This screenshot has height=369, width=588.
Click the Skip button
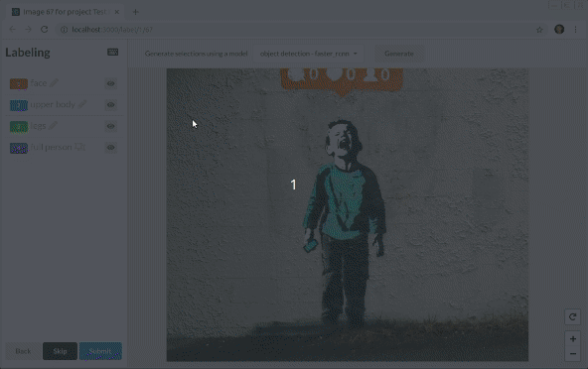pos(60,351)
